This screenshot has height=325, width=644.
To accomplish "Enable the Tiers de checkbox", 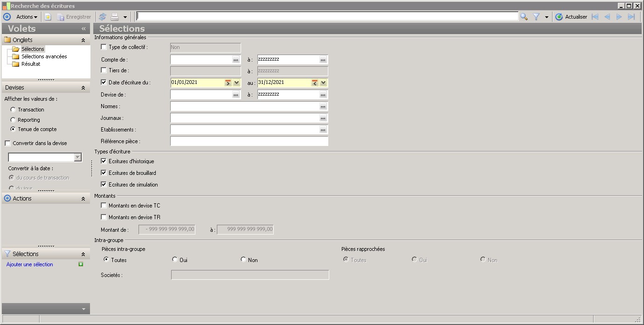I will pos(104,70).
